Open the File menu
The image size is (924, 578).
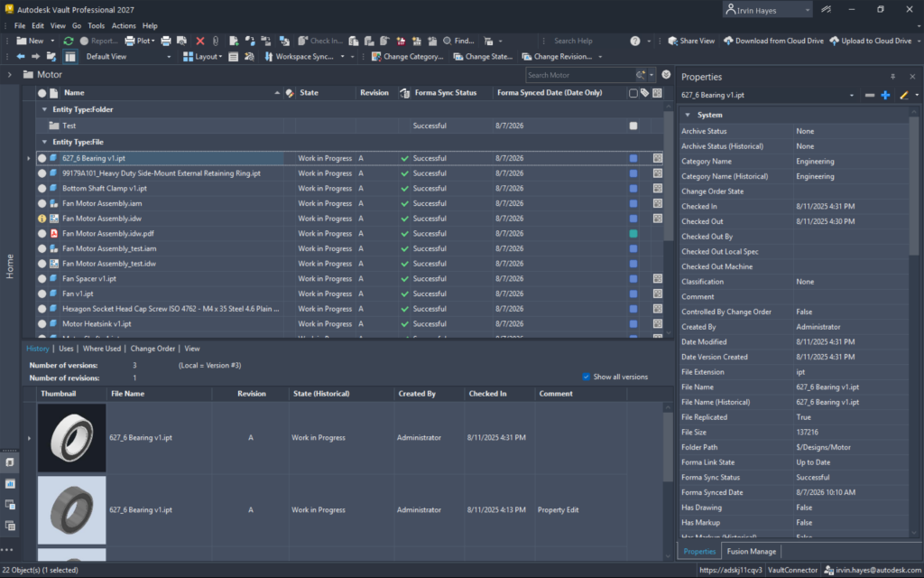(x=20, y=26)
